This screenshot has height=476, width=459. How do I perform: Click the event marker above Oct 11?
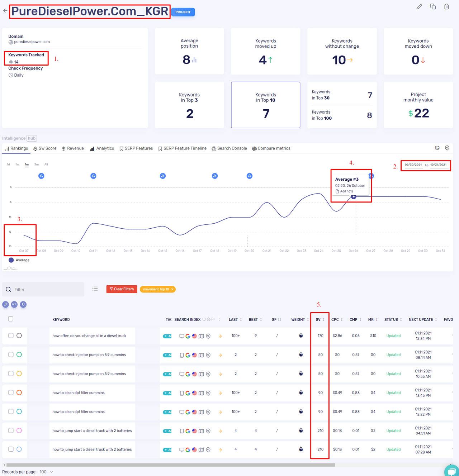[x=93, y=176]
